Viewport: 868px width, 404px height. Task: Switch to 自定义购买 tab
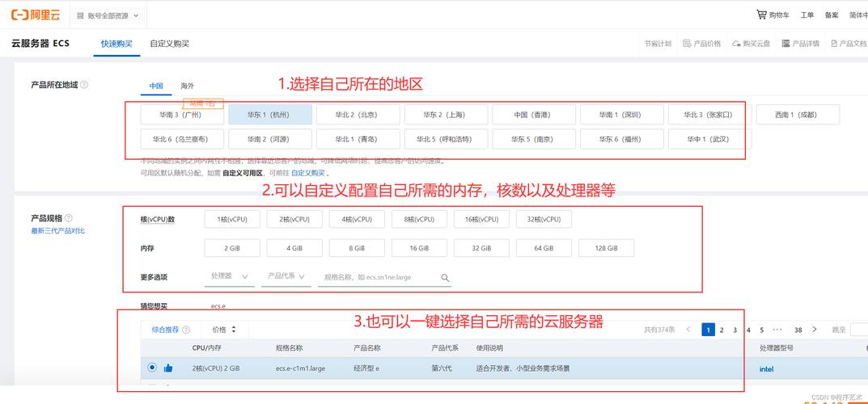coord(169,43)
